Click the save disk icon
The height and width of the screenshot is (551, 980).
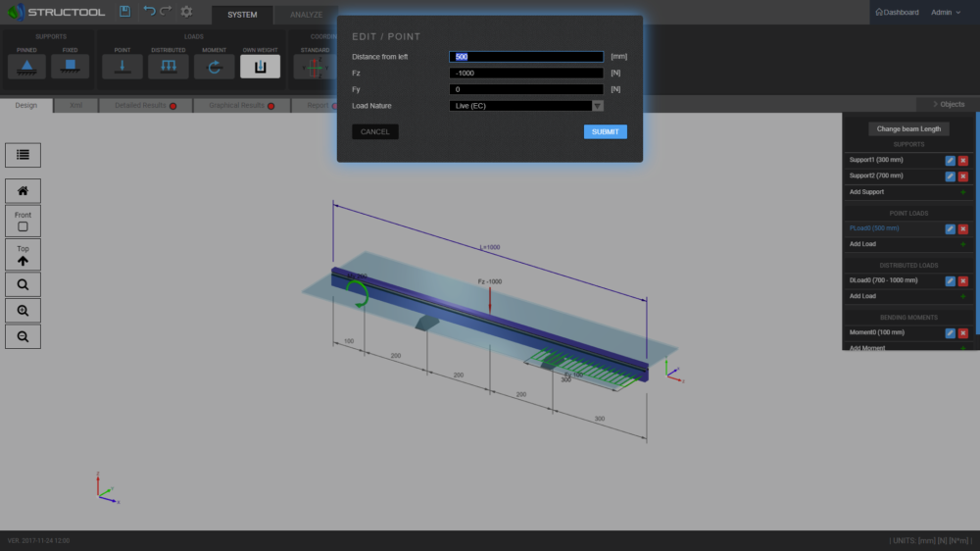tap(125, 11)
